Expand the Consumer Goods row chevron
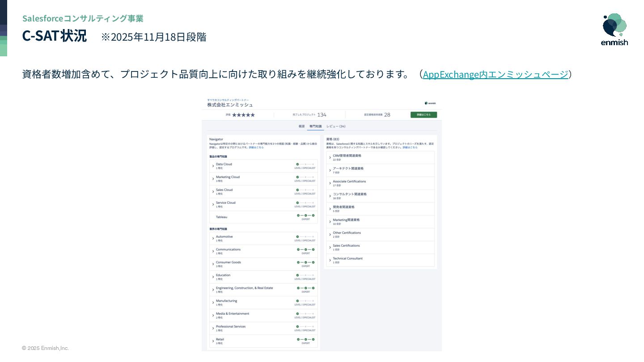 click(213, 264)
